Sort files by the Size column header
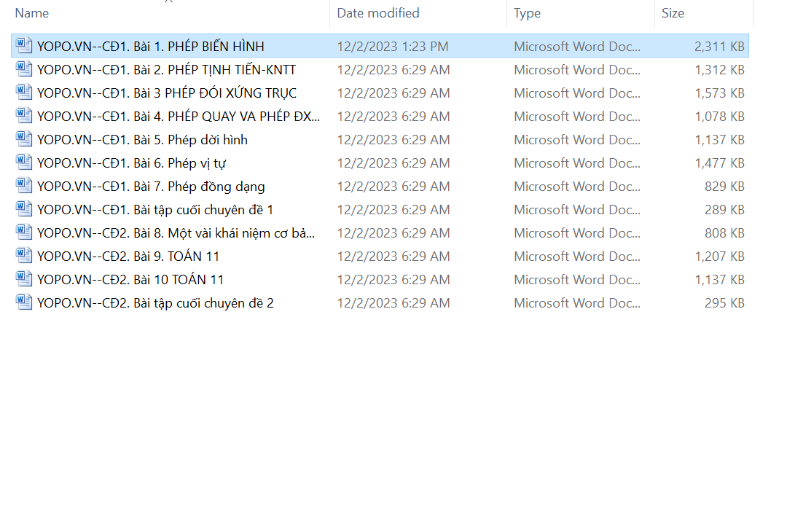Screen dimensions: 787x532 (x=673, y=13)
